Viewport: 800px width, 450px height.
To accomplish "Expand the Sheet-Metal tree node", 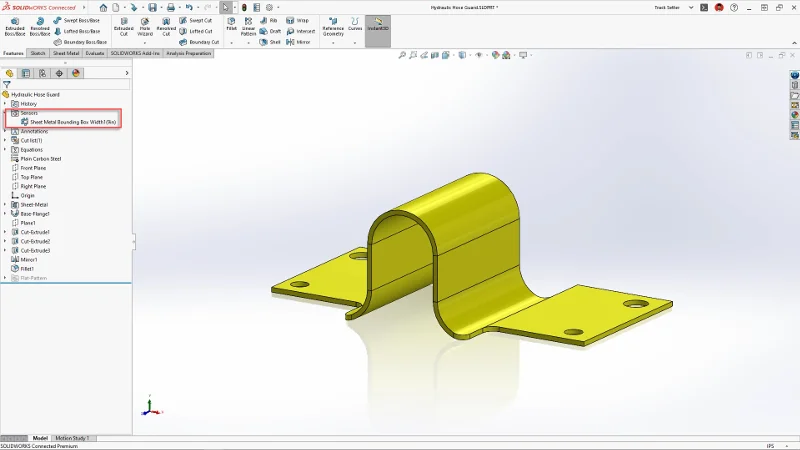I will tap(5, 205).
